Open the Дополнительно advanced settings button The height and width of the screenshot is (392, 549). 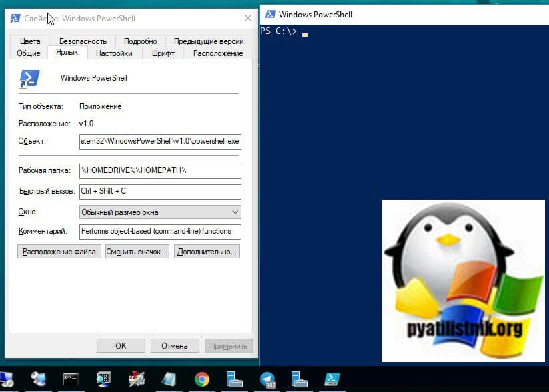207,252
